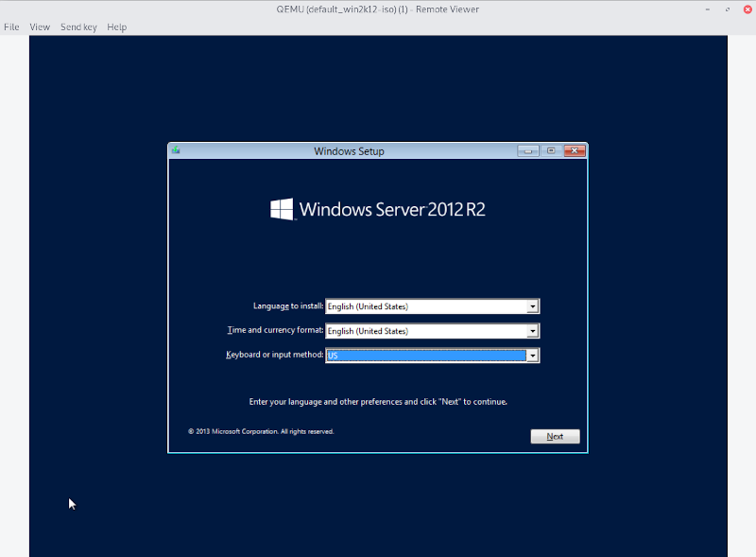Open the File menu
This screenshot has height=557, width=756.
click(x=11, y=26)
